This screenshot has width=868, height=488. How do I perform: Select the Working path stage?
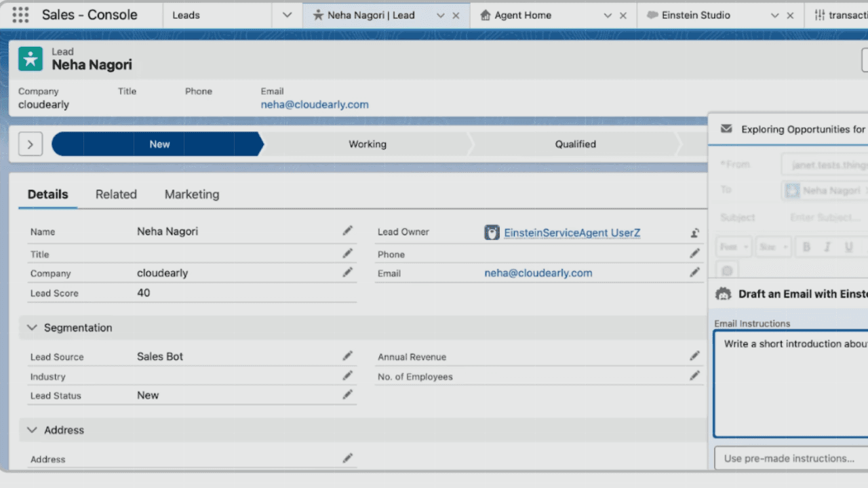[368, 144]
